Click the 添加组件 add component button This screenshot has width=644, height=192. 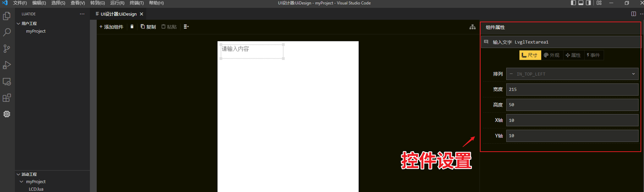coord(111,27)
